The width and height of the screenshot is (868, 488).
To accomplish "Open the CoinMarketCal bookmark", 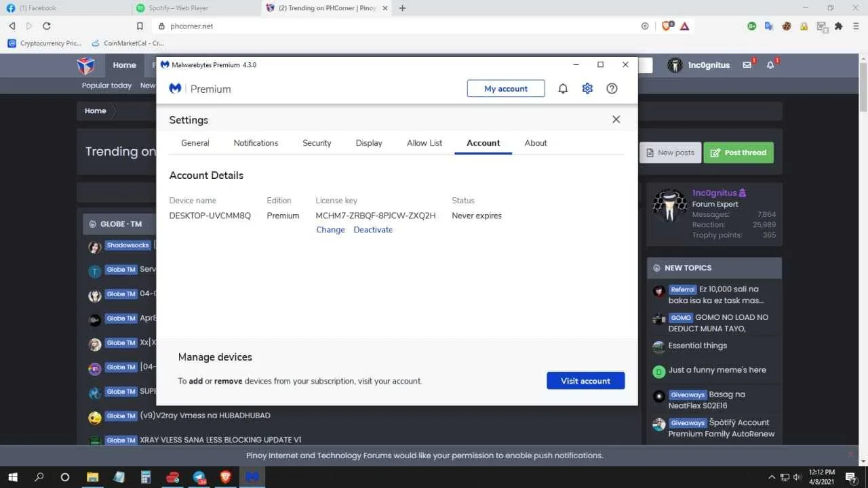I will click(127, 43).
